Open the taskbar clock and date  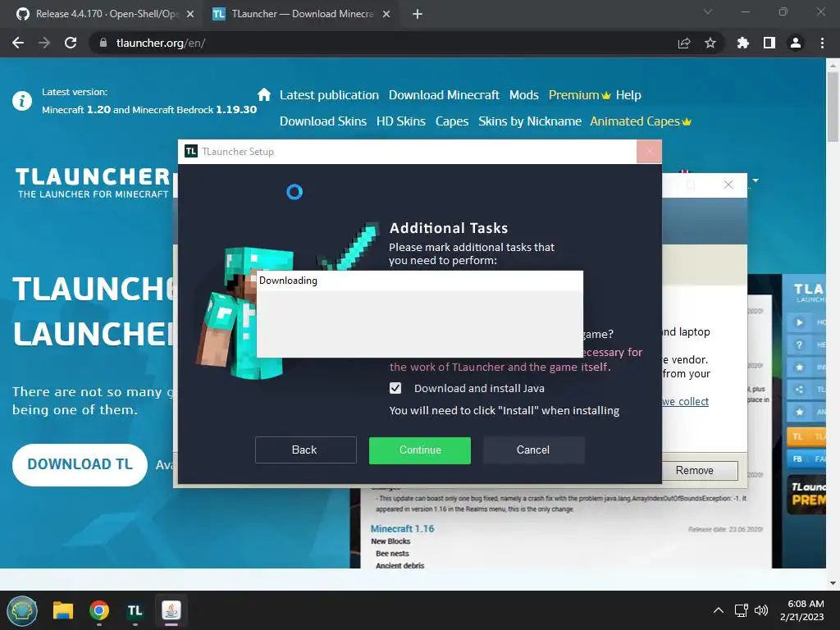801,610
